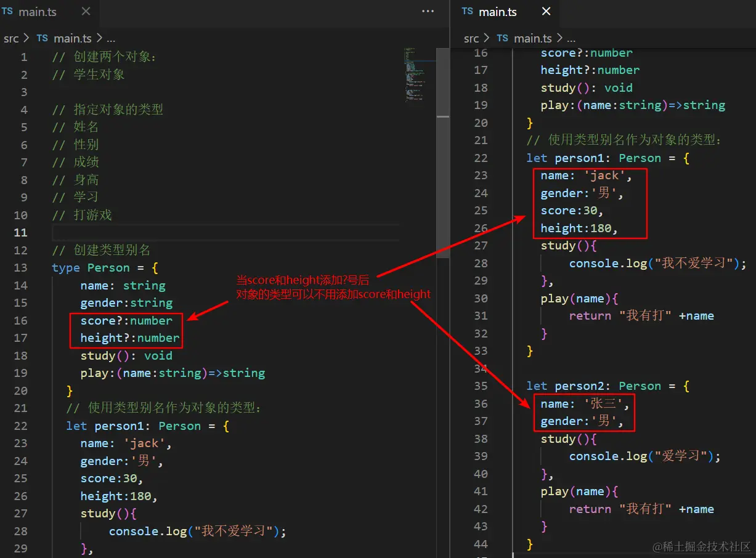Click line number 1 in left editor
756x558 pixels.
(x=24, y=57)
